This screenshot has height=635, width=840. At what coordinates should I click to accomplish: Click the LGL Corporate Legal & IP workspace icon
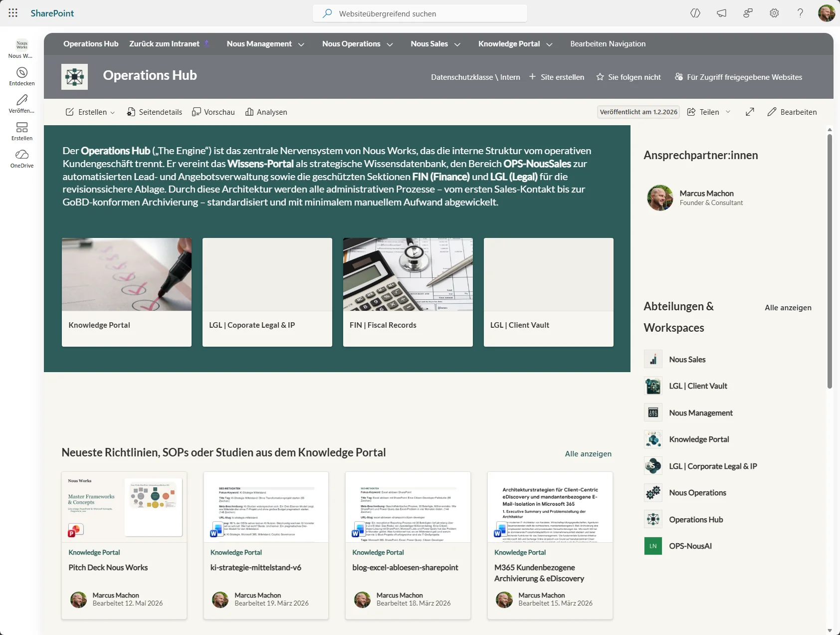[653, 466]
